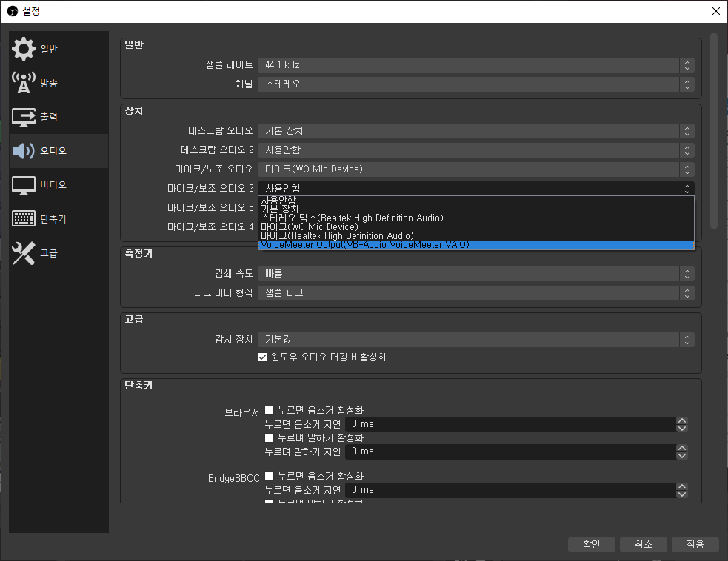
Task: Open the 출력 (Output) settings icon
Action: click(24, 117)
